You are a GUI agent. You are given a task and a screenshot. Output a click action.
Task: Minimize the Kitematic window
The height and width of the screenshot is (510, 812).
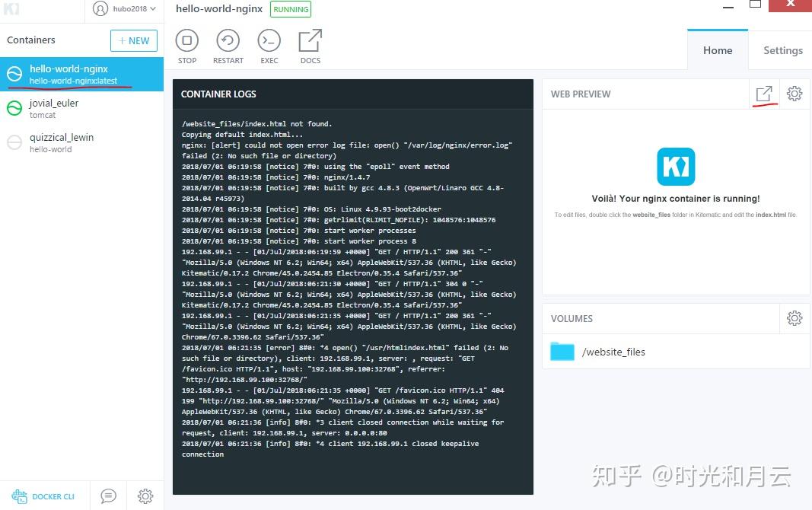point(728,8)
